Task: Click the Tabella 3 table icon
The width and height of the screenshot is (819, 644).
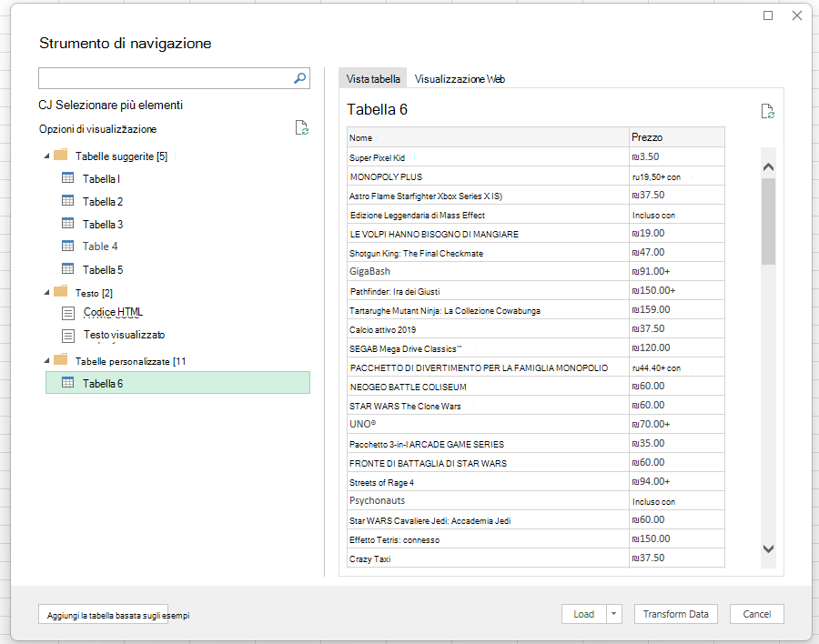Action: pyautogui.click(x=68, y=224)
